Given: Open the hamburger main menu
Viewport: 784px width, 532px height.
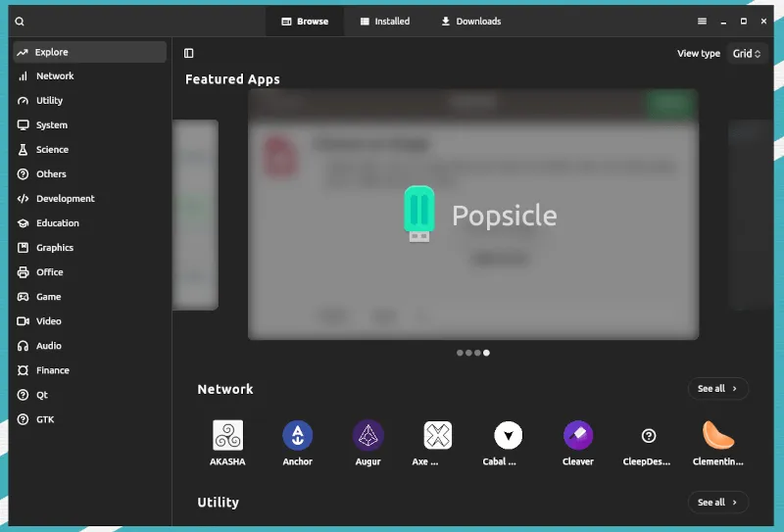Looking at the screenshot, I should [702, 22].
